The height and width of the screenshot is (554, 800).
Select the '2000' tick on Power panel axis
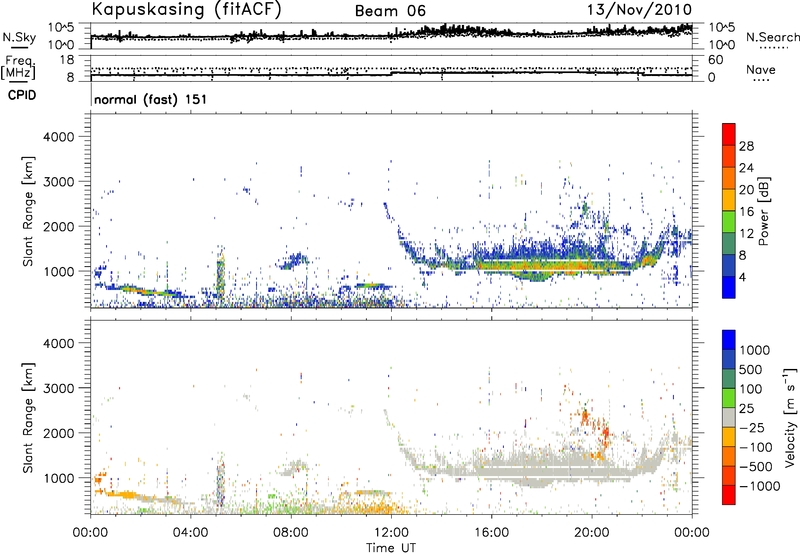pos(59,226)
